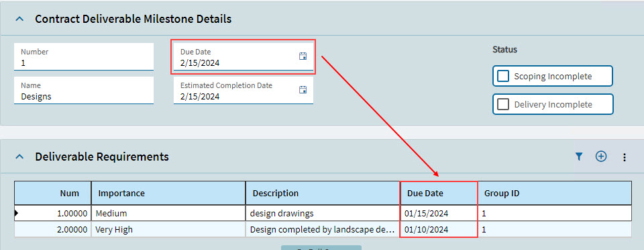The image size is (644, 250).
Task: Check the Scoping Incomplete checkbox
Action: click(x=503, y=76)
